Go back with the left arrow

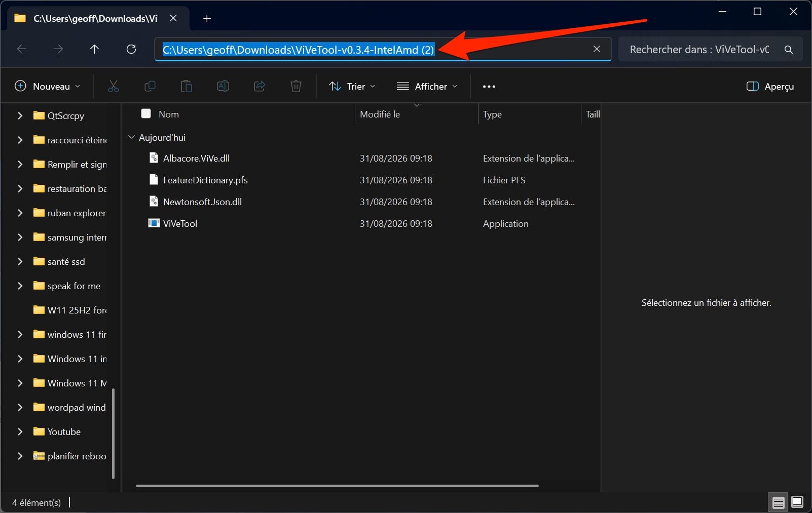click(x=22, y=49)
